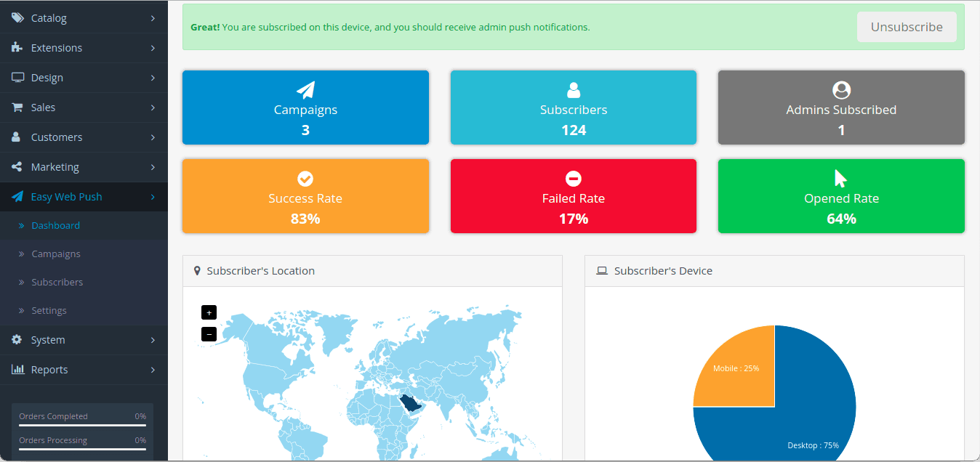Click the Extensions puzzle piece icon
Image resolution: width=980 pixels, height=462 pixels.
pyautogui.click(x=17, y=47)
